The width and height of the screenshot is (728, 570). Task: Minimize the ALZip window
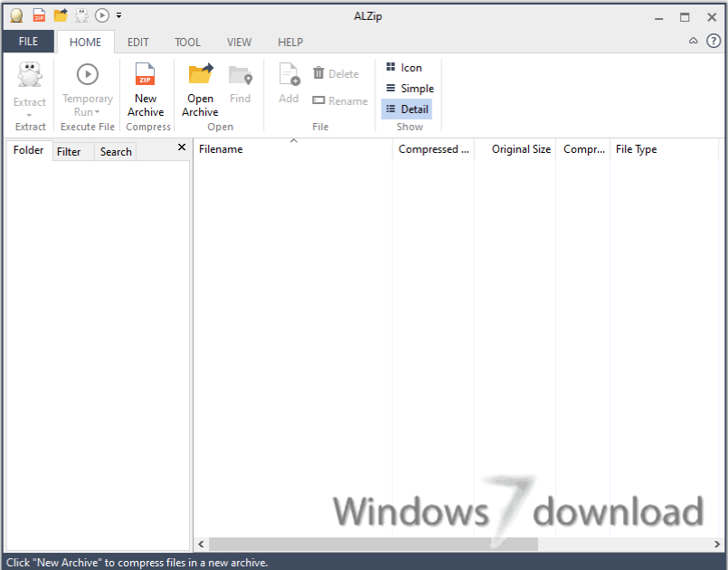pos(658,18)
